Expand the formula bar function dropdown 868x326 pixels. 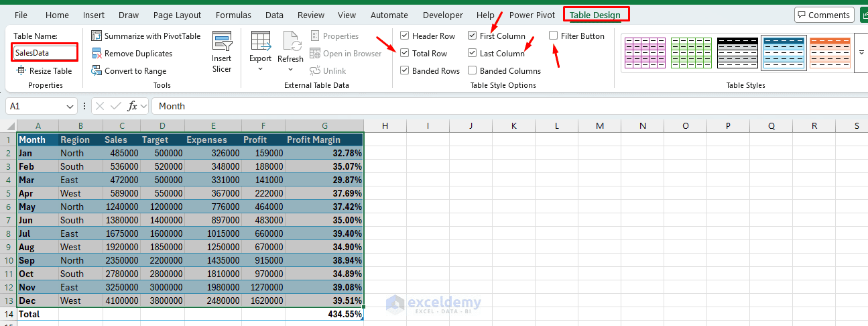(144, 106)
